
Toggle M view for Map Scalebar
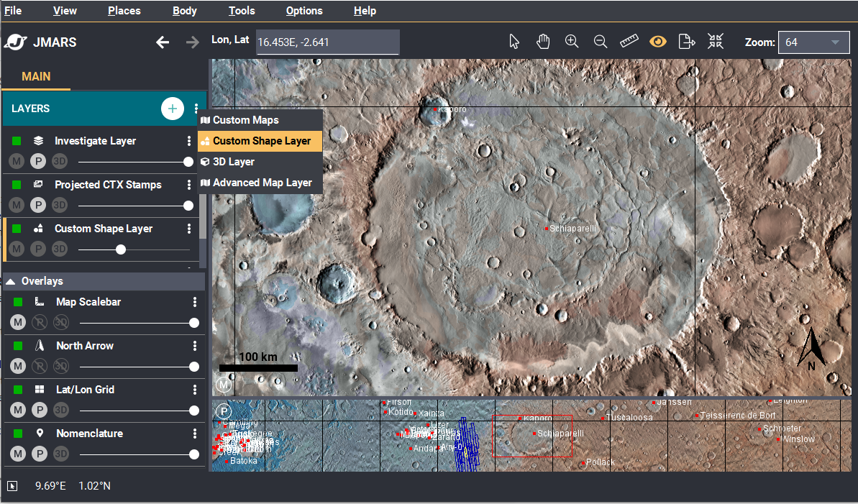(18, 322)
